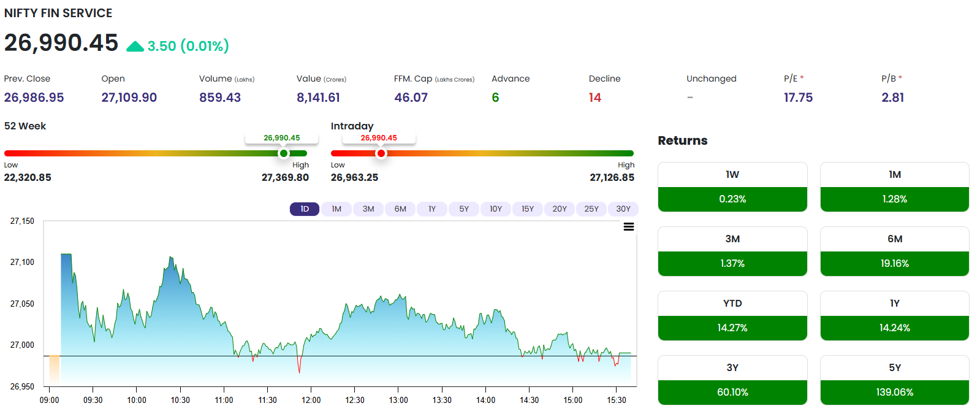Click the Intraday tooltip value 26,990.45
The image size is (980, 414).
coord(379,138)
